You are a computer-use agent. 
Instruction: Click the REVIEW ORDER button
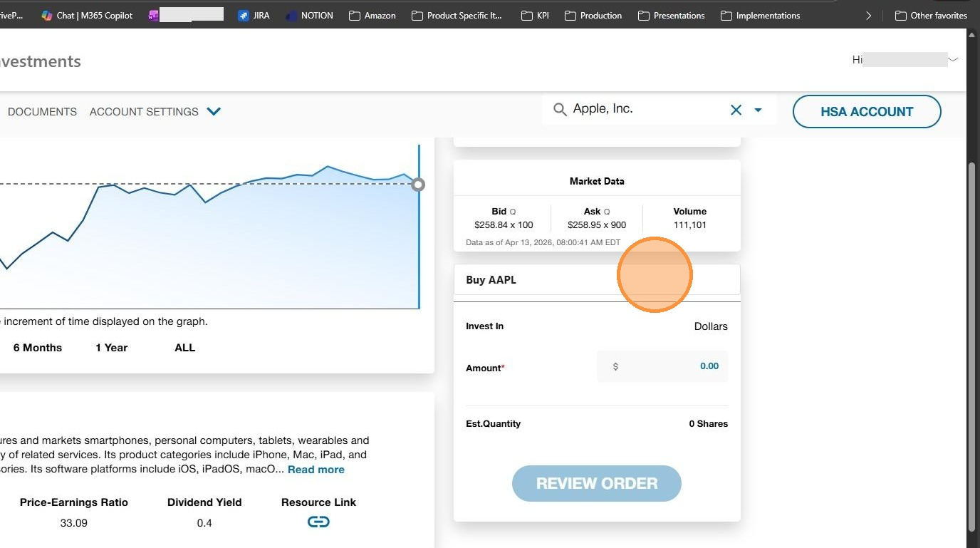597,483
